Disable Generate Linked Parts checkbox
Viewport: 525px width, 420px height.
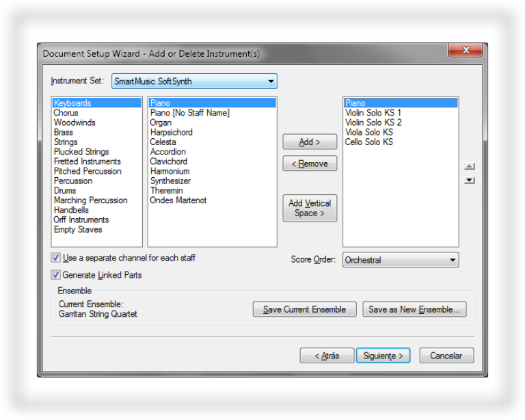coord(56,275)
